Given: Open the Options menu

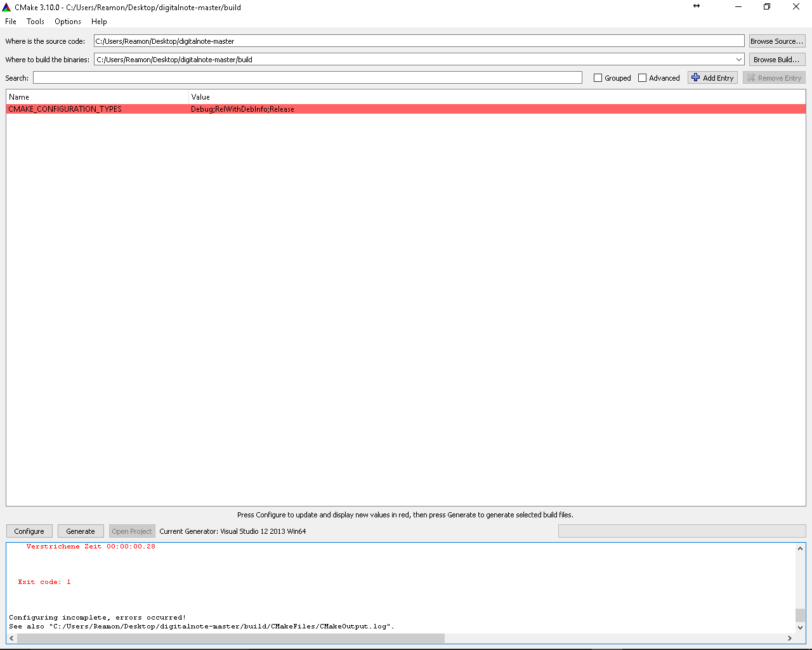Looking at the screenshot, I should 68,22.
